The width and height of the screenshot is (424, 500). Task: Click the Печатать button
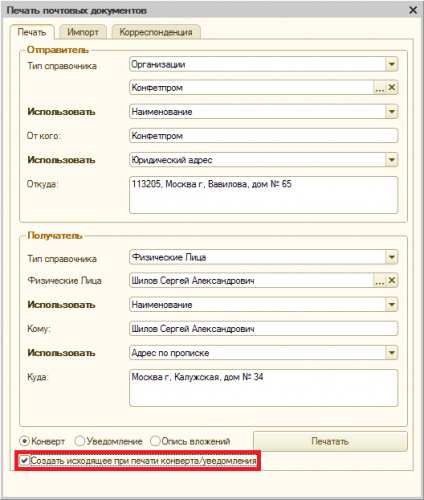coord(330,441)
